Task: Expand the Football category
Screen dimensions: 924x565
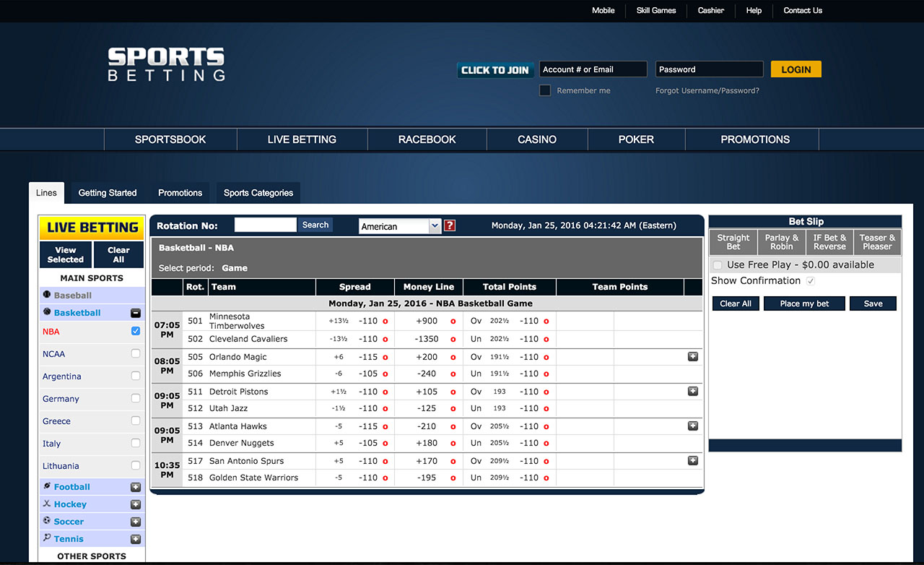Action: pyautogui.click(x=135, y=488)
